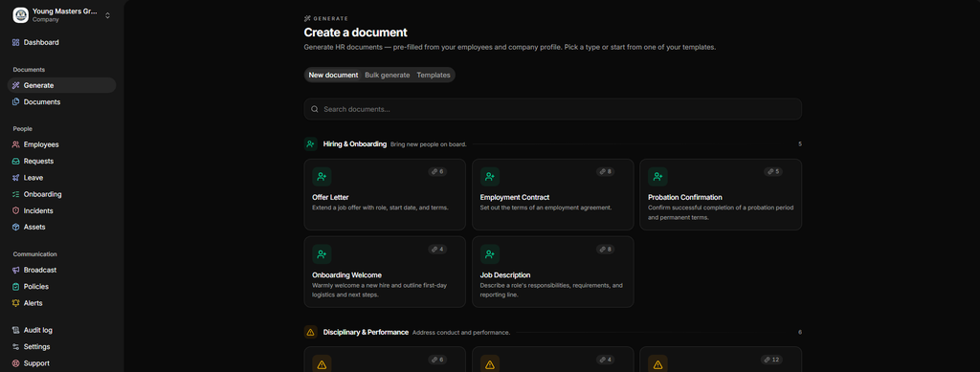Open the Offer Letter card

(385, 194)
